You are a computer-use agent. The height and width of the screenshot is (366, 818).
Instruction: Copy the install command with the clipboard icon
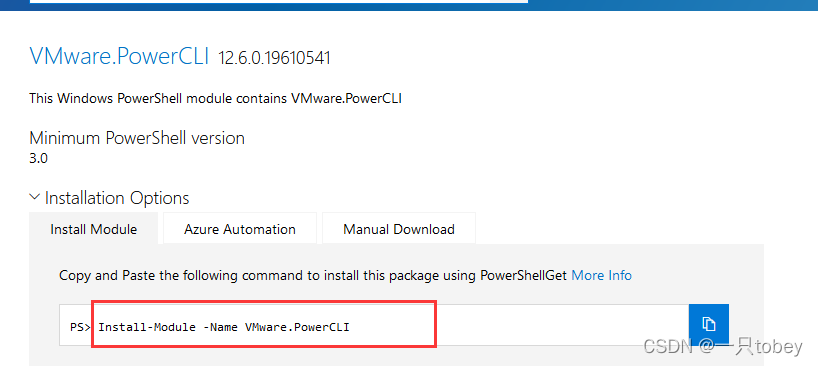pos(708,324)
